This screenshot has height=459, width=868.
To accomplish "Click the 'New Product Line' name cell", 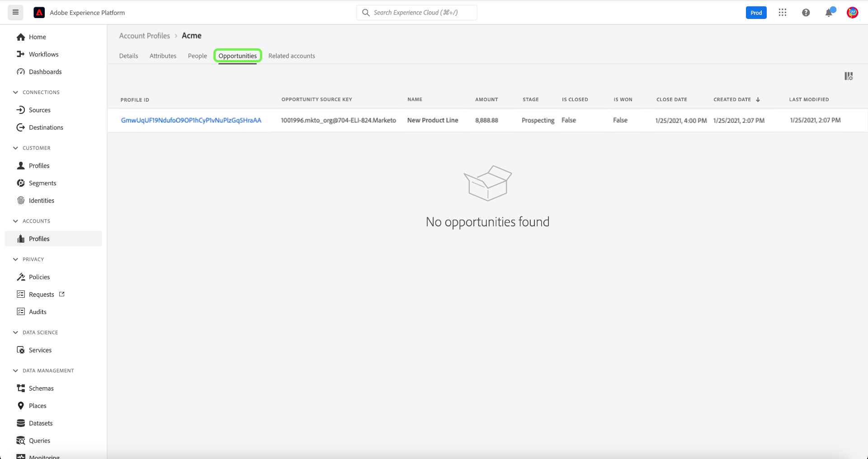I will click(433, 120).
